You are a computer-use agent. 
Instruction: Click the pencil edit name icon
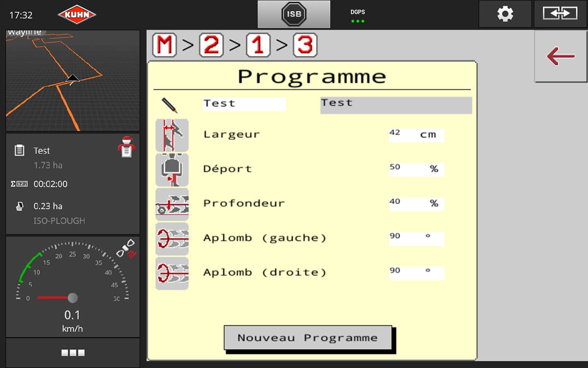click(x=170, y=105)
